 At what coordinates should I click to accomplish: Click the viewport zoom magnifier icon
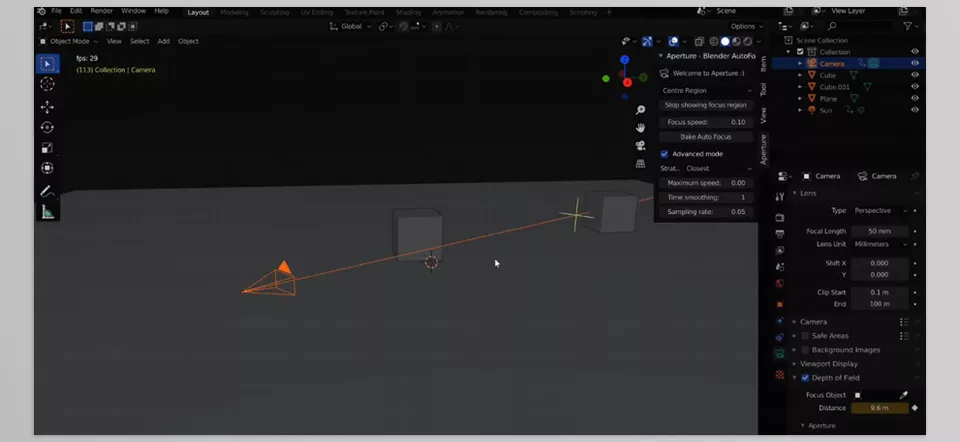[640, 110]
